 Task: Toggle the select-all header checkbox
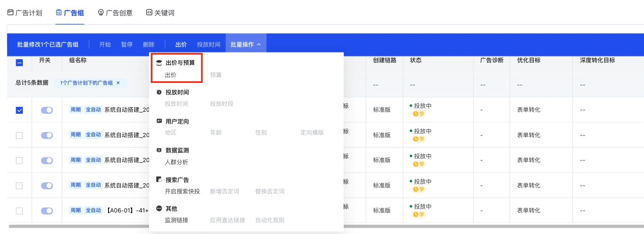click(x=19, y=63)
